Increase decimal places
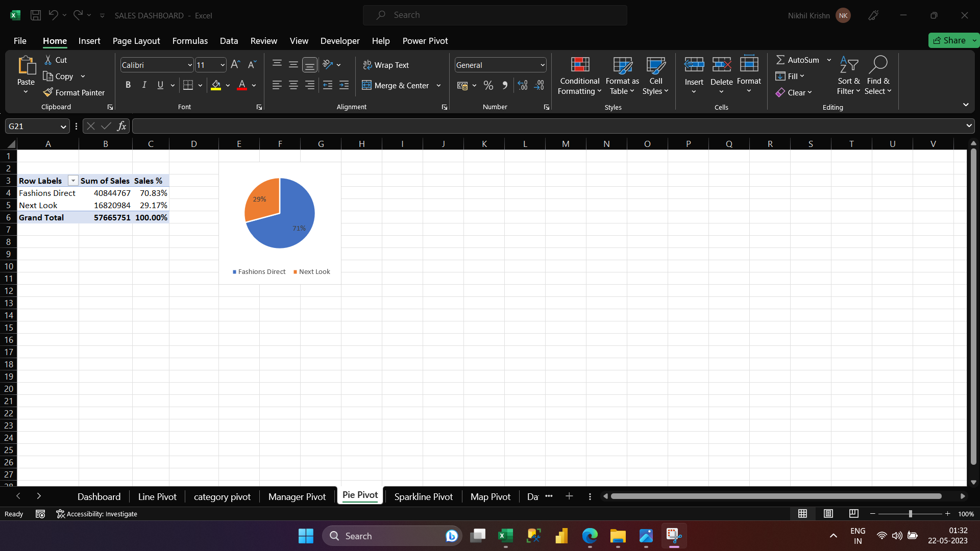This screenshot has height=551, width=980. (522, 85)
